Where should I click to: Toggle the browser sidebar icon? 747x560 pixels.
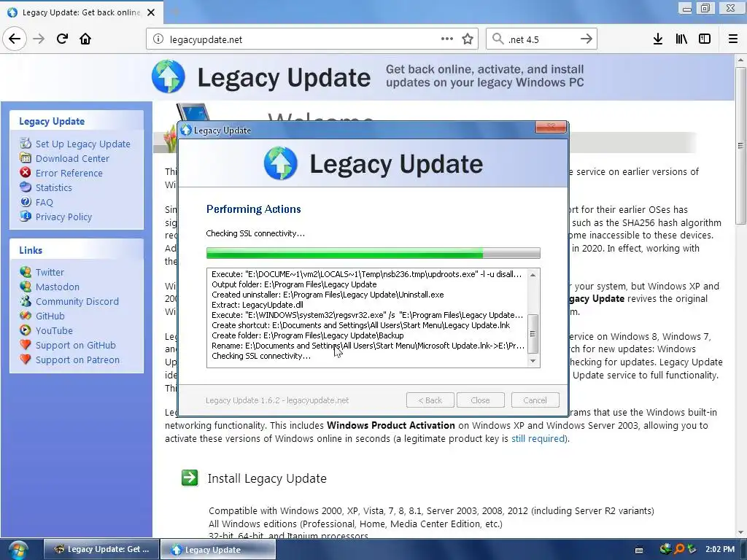(x=705, y=39)
